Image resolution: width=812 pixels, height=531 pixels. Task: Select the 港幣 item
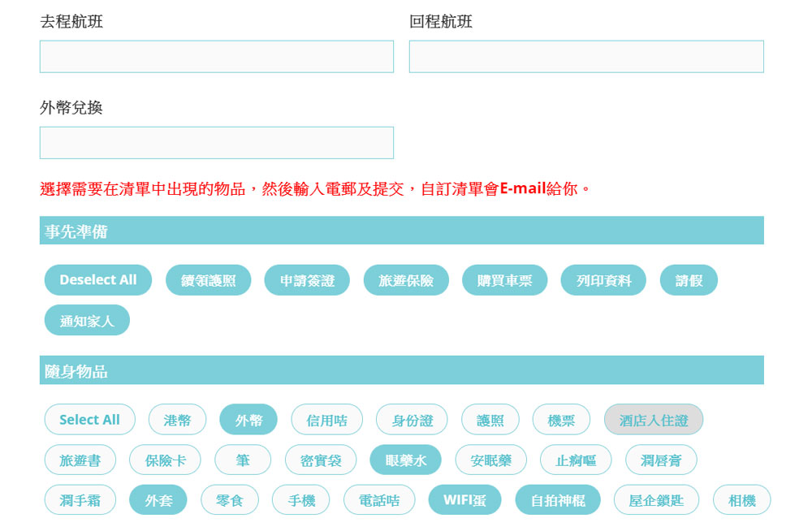[177, 420]
